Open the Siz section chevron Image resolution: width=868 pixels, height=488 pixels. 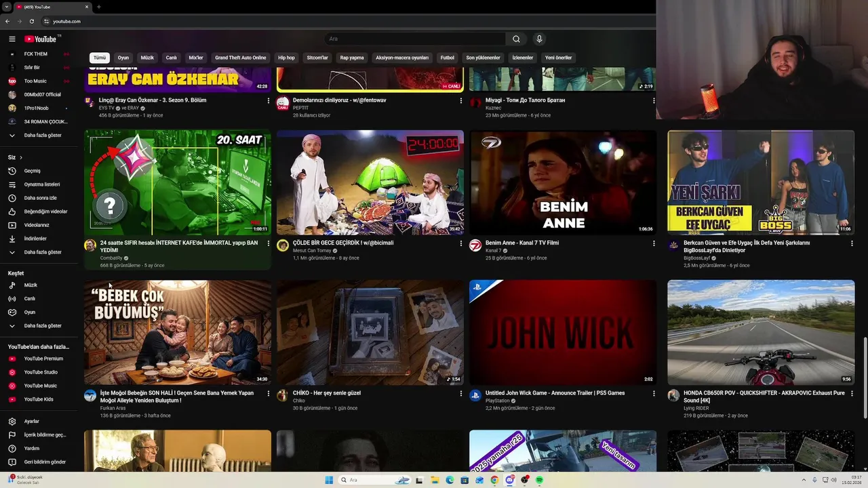(20, 157)
